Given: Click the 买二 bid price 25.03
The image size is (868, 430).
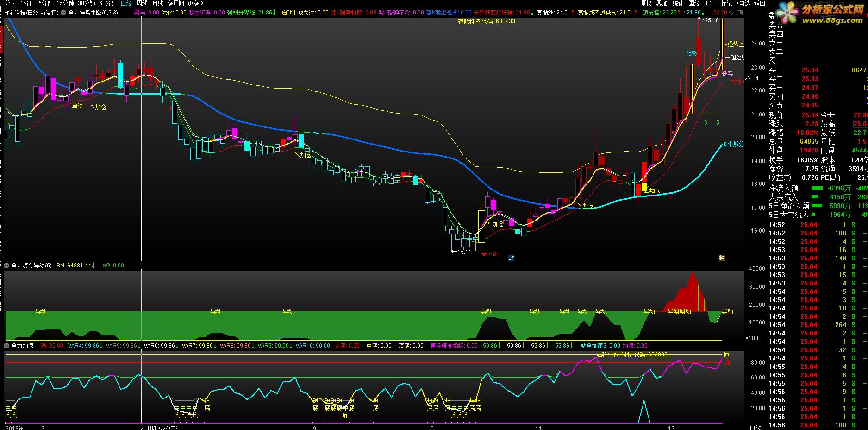Looking at the screenshot, I should tap(810, 79).
